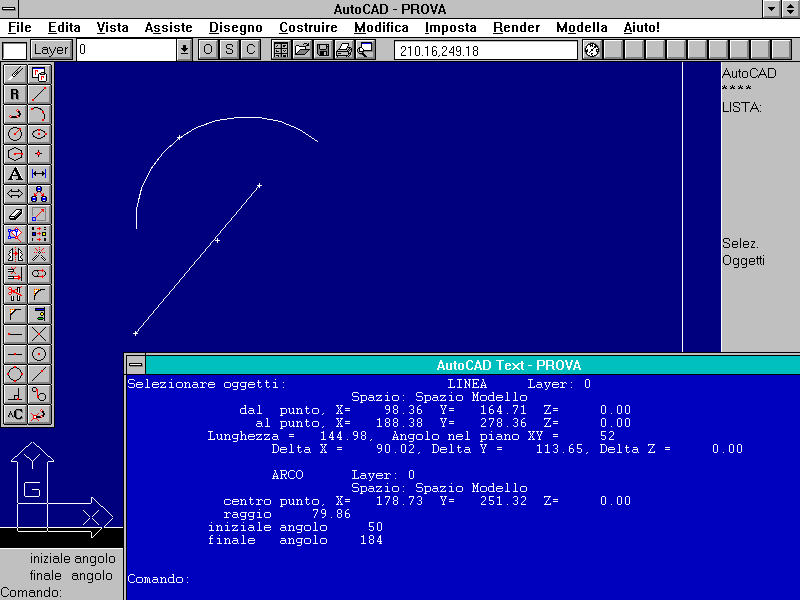Screen dimensions: 800x600
Task: Click the Comando: prompt in text window
Action: coord(158,579)
